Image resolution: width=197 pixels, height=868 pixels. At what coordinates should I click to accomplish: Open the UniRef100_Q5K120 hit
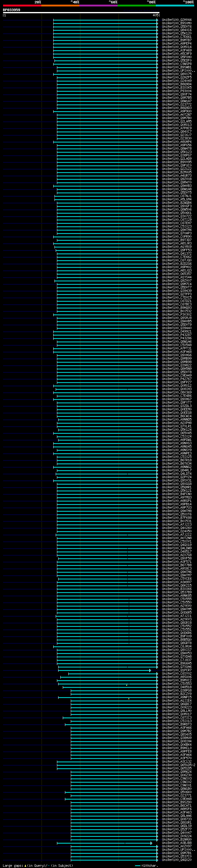[176, 33]
